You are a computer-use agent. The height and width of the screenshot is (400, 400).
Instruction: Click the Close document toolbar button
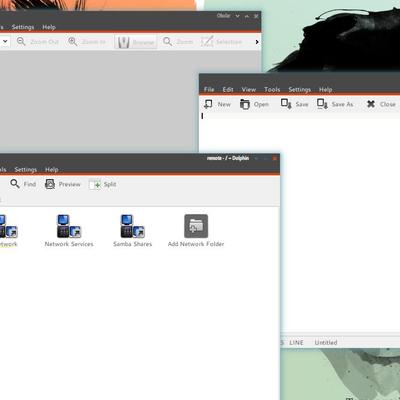tap(381, 104)
